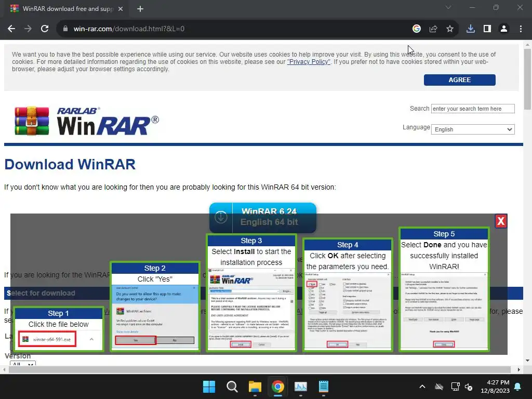Open Chrome three-dot menu
The width and height of the screenshot is (532, 399).
(521, 29)
